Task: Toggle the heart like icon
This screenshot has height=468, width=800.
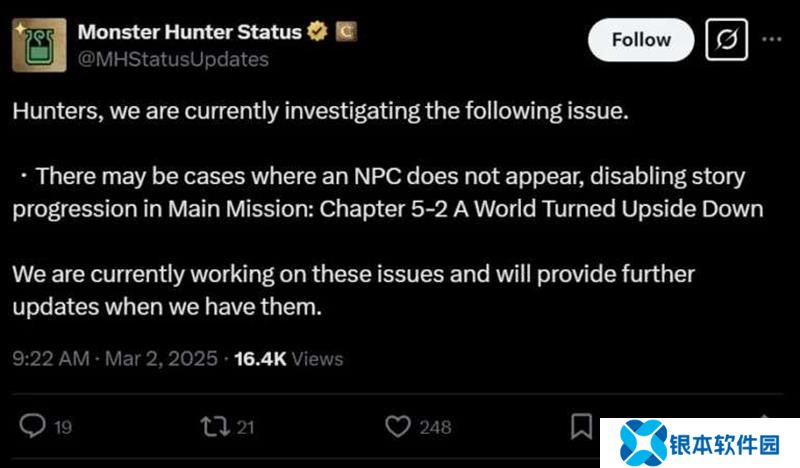Action: pyautogui.click(x=398, y=427)
